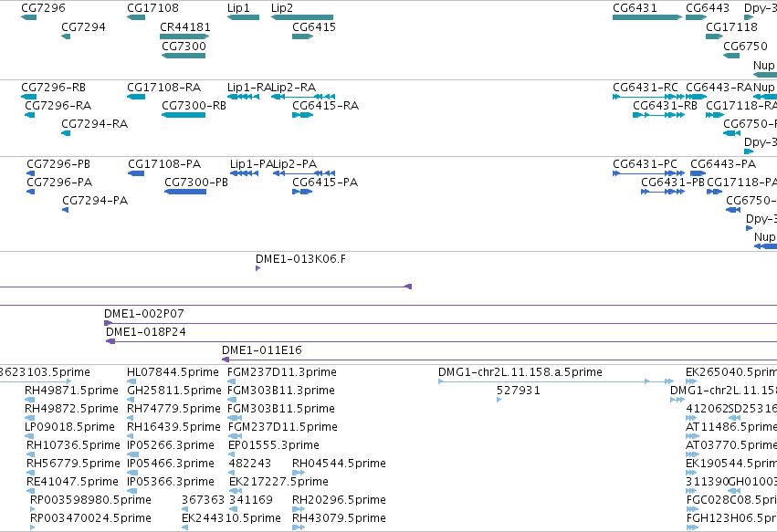The height and width of the screenshot is (532, 777).
Task: Select protein CG7296-PB
Action: pyautogui.click(x=31, y=173)
